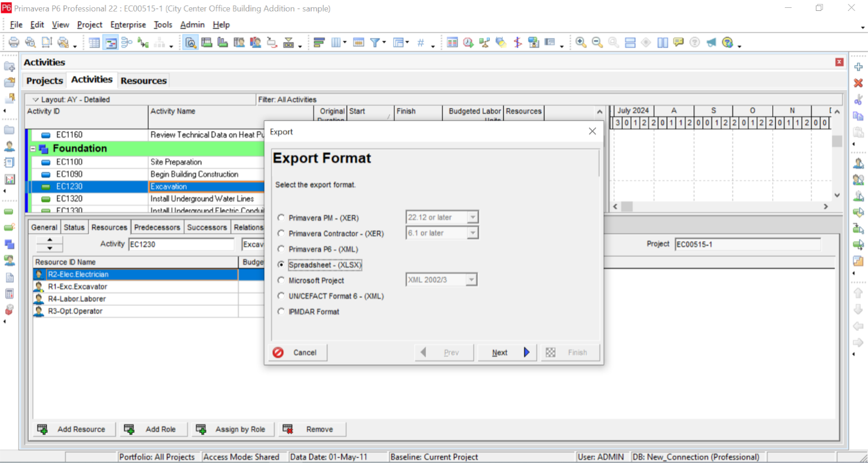Click the green plus Add icon in right sidebar
Viewport: 868px width, 465px height.
(x=858, y=67)
